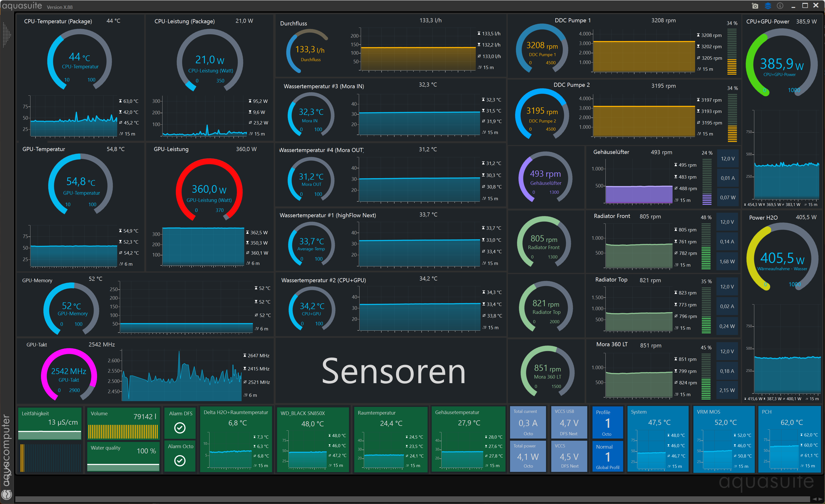
Task: Click the DDC Pumpe 1 gauge
Action: [x=542, y=49]
